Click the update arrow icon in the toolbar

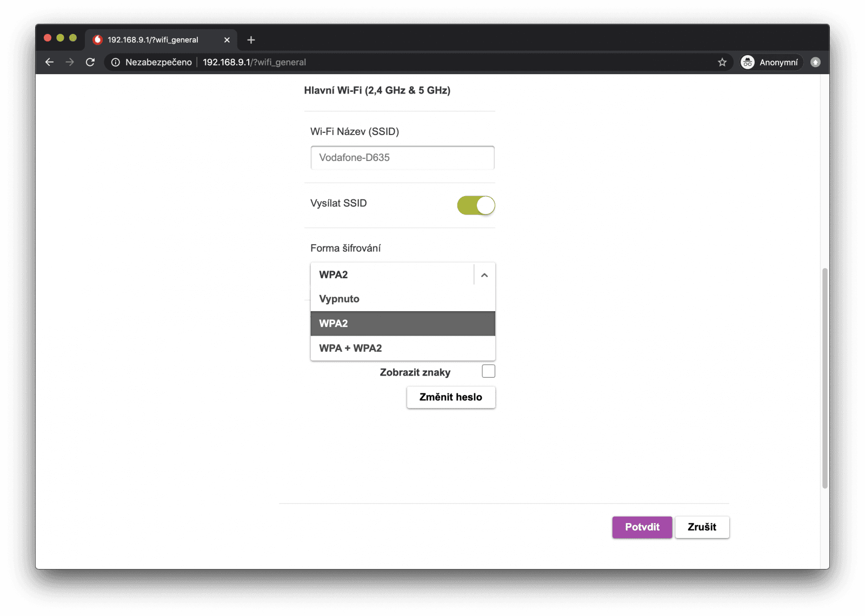tap(815, 62)
